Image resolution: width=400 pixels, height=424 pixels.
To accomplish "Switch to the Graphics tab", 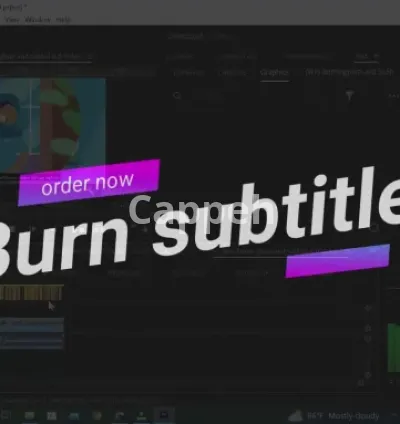I will (x=274, y=72).
